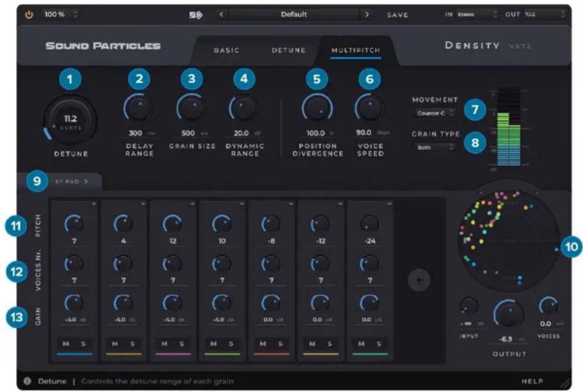The image size is (583, 392).
Task: Click the Voice Speed value 90.0
Action: (x=364, y=133)
